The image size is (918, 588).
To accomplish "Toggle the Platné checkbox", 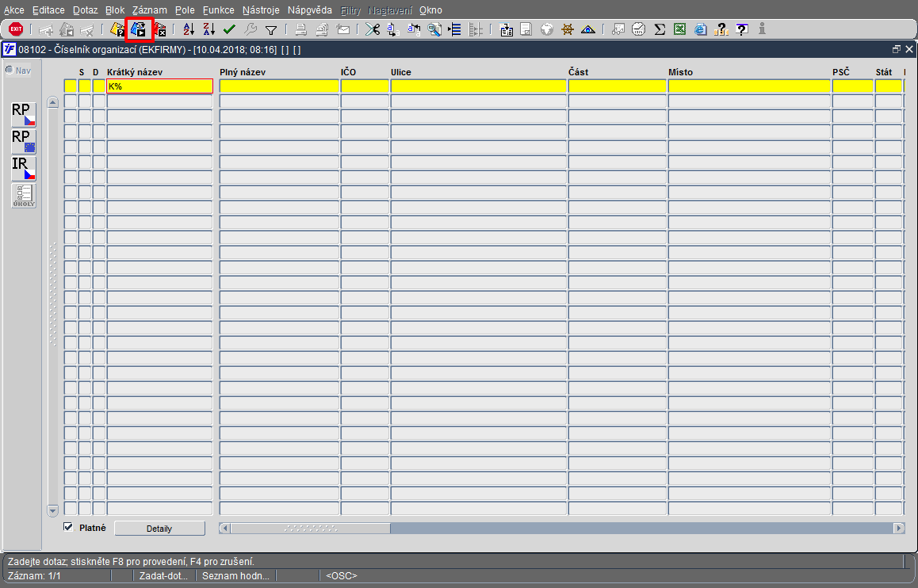I will pos(68,527).
